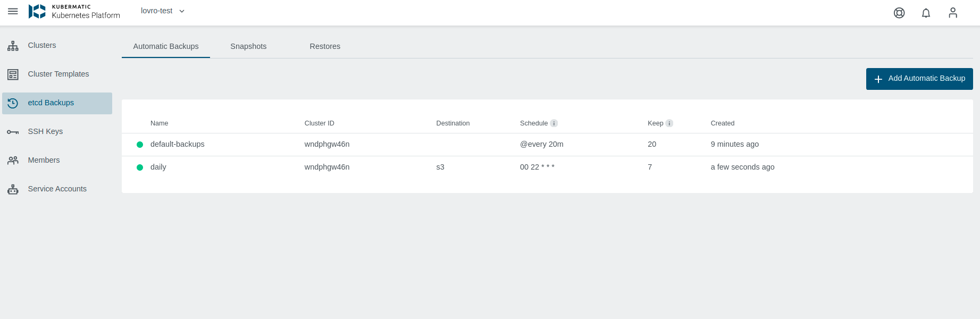This screenshot has width=980, height=319.
Task: Open notifications bell
Action: point(926,13)
